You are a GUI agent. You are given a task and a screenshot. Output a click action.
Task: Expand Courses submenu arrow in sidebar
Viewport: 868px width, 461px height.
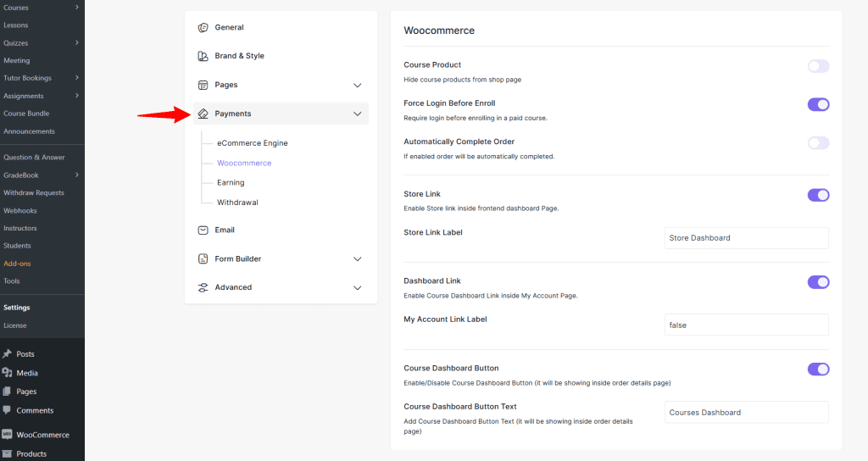coord(77,7)
